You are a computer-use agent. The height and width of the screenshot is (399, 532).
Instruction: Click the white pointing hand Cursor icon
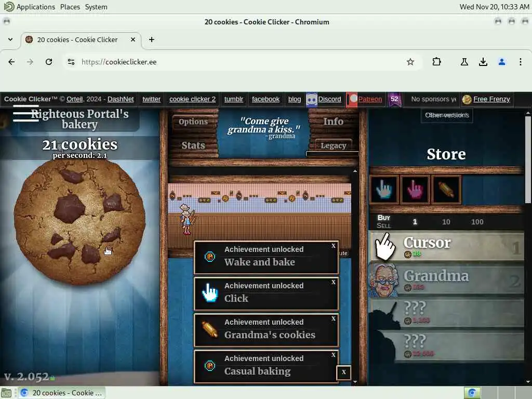pos(385,246)
